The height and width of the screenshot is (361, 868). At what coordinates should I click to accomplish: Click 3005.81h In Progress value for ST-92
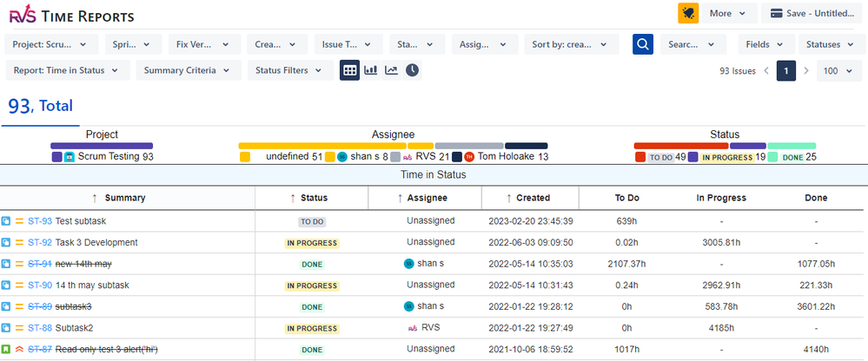[721, 243]
